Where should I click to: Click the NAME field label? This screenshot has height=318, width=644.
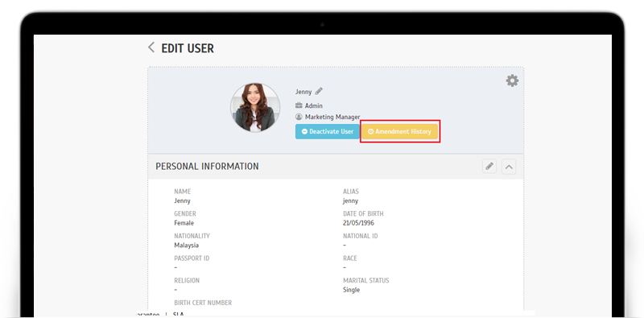point(183,192)
